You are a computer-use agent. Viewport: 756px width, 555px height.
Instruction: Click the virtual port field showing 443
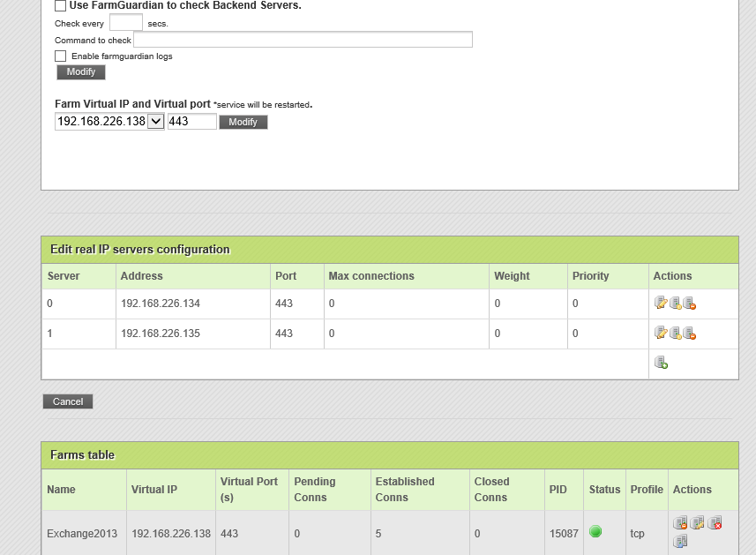[191, 122]
